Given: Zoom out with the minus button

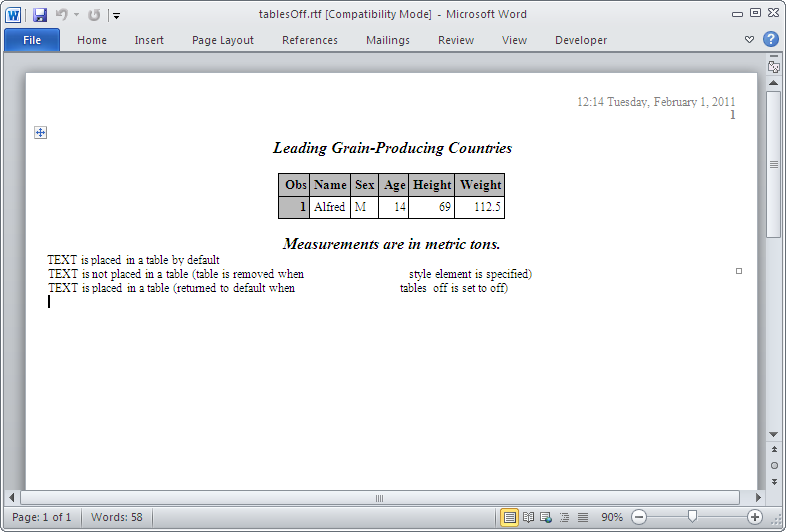Looking at the screenshot, I should (x=639, y=517).
